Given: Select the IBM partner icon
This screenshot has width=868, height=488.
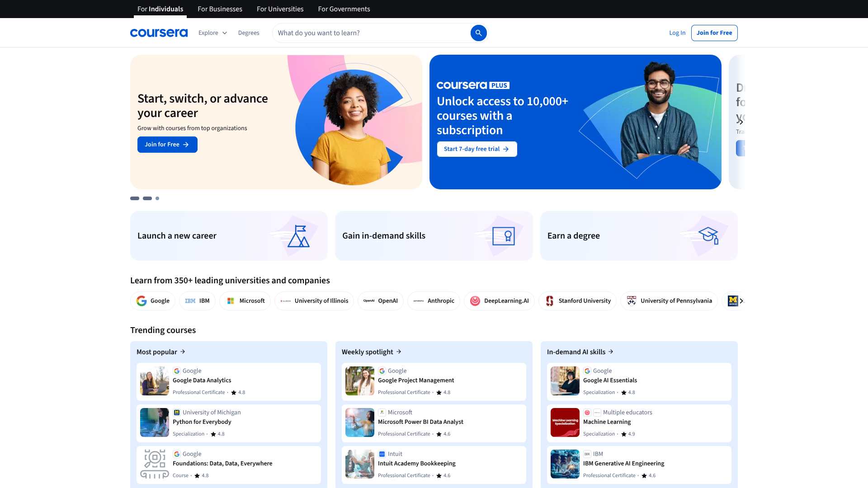Looking at the screenshot, I should point(190,300).
